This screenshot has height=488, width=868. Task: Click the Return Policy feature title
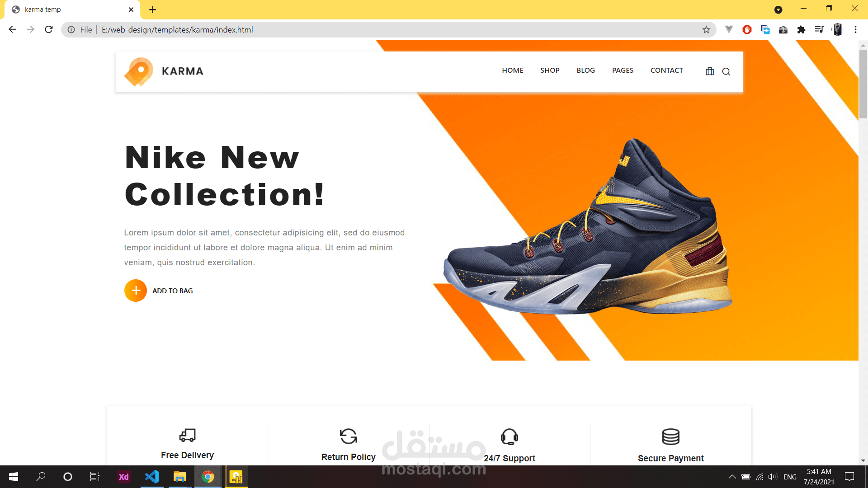coord(349,457)
